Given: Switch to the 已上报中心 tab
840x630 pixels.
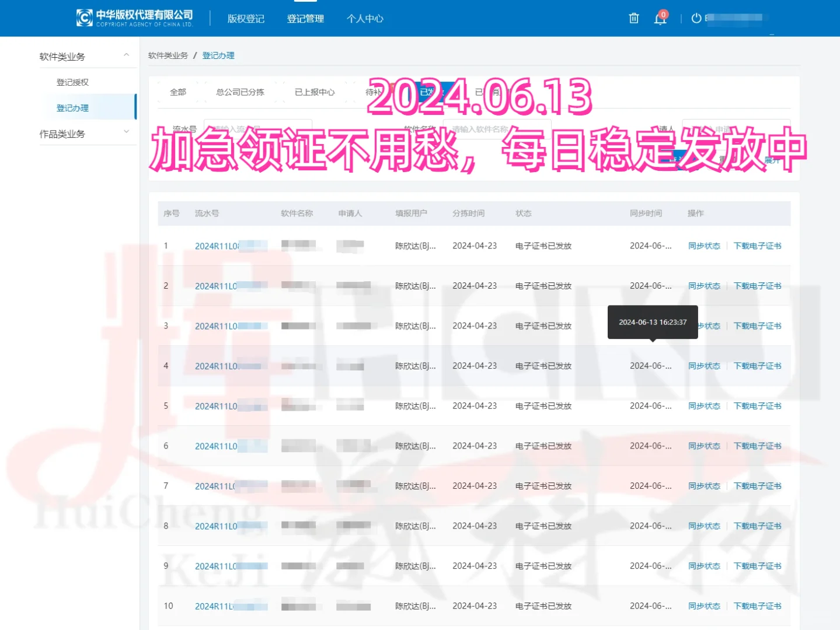Looking at the screenshot, I should 314,92.
